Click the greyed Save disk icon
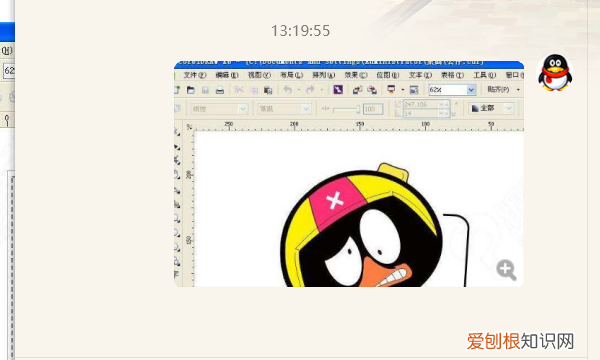 point(205,90)
